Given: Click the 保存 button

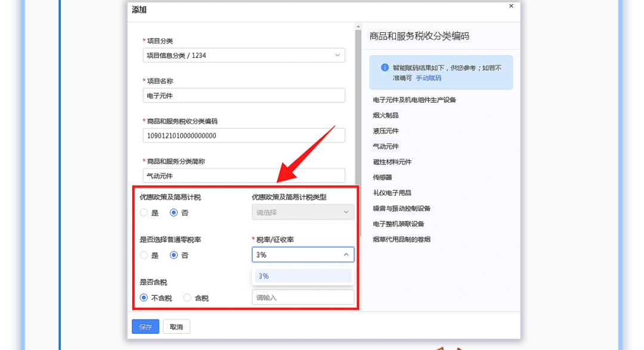Looking at the screenshot, I should 145,327.
